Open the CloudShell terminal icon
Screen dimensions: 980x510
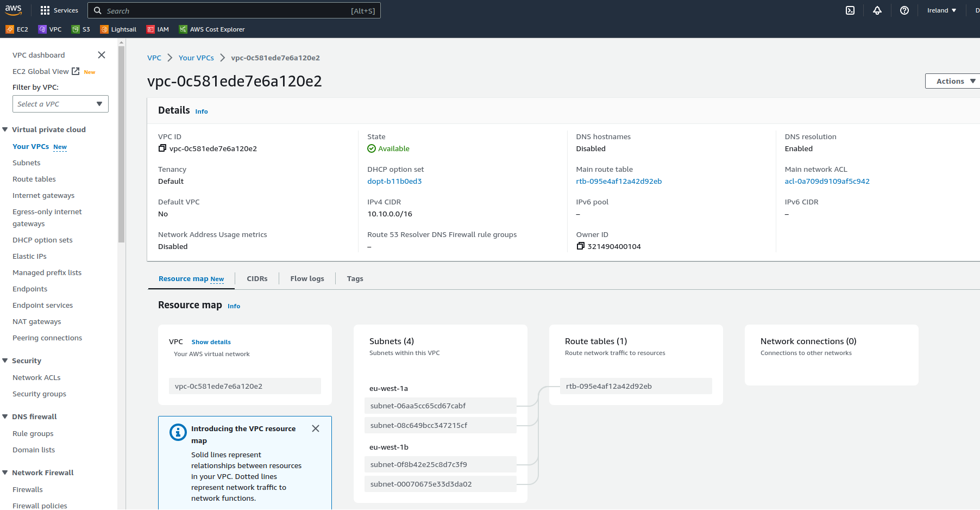tap(850, 10)
